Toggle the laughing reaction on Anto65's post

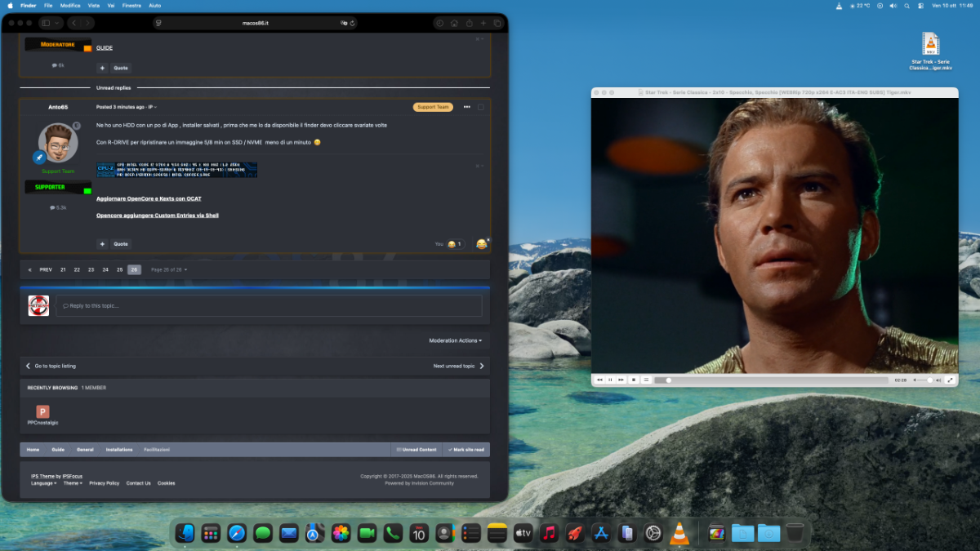[x=481, y=244]
